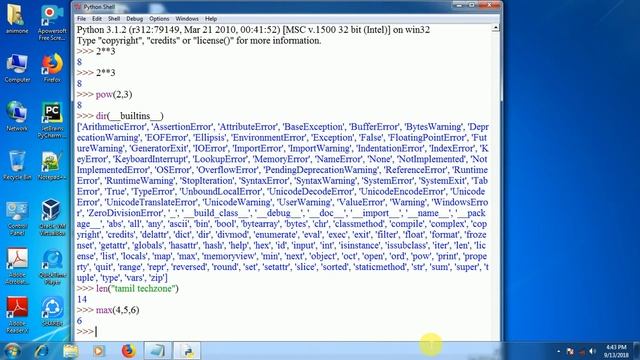The height and width of the screenshot is (360, 640).
Task: Open the Windows Start menu
Action: click(x=11, y=351)
